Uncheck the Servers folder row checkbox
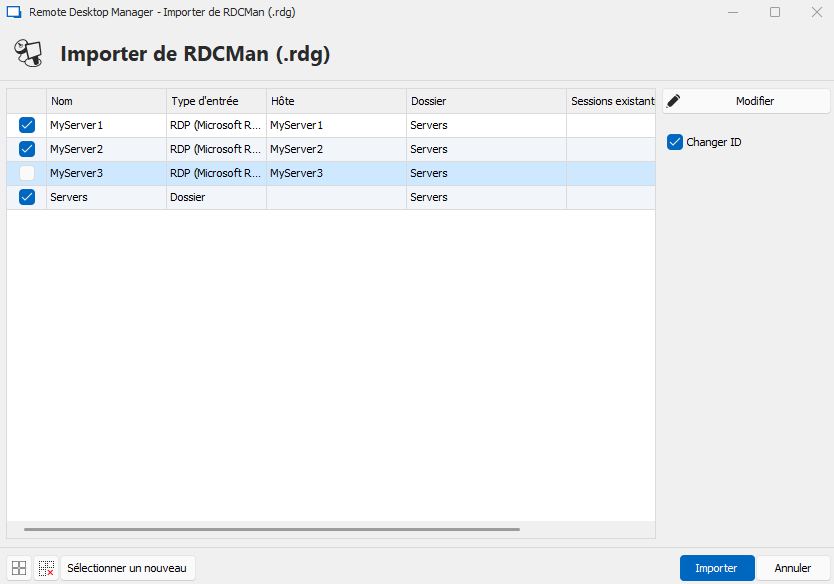This screenshot has width=834, height=584. 27,197
